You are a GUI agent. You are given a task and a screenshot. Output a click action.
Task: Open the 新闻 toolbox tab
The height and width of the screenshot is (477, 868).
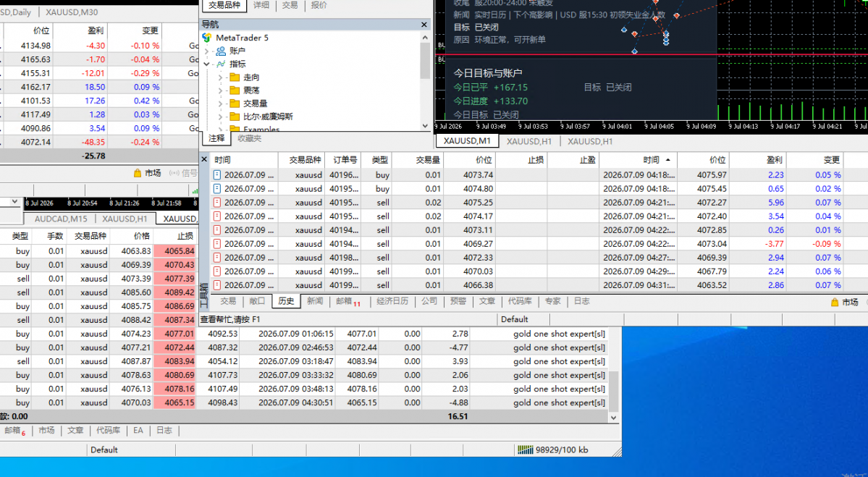tap(315, 301)
